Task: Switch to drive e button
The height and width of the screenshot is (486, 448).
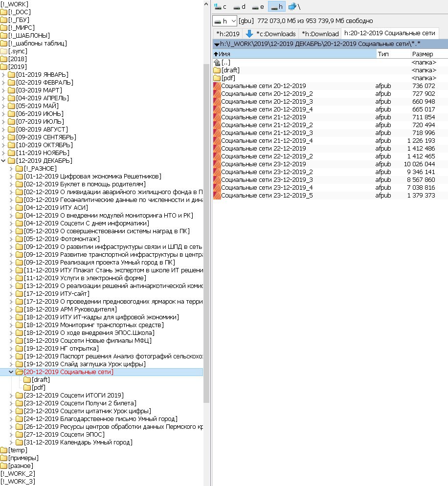Action: pos(258,6)
